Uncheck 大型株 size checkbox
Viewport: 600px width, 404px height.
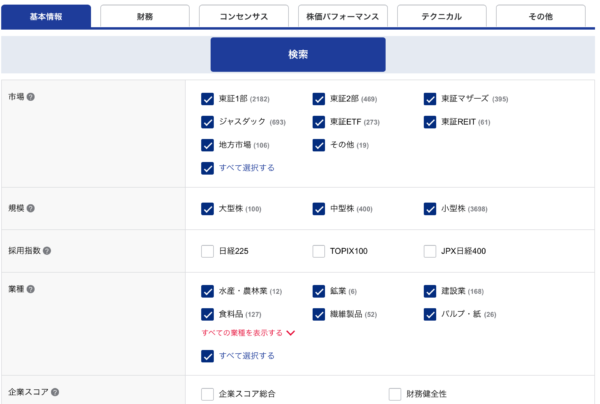(x=207, y=209)
